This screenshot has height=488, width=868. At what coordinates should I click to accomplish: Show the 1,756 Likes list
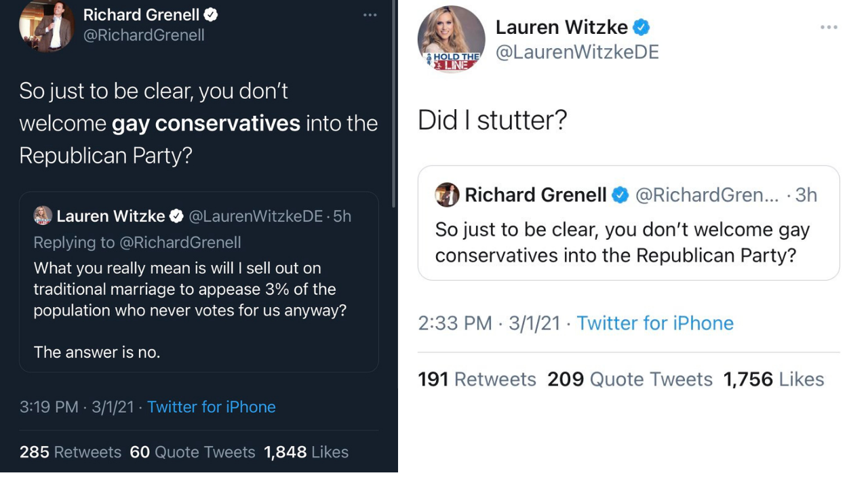[774, 379]
